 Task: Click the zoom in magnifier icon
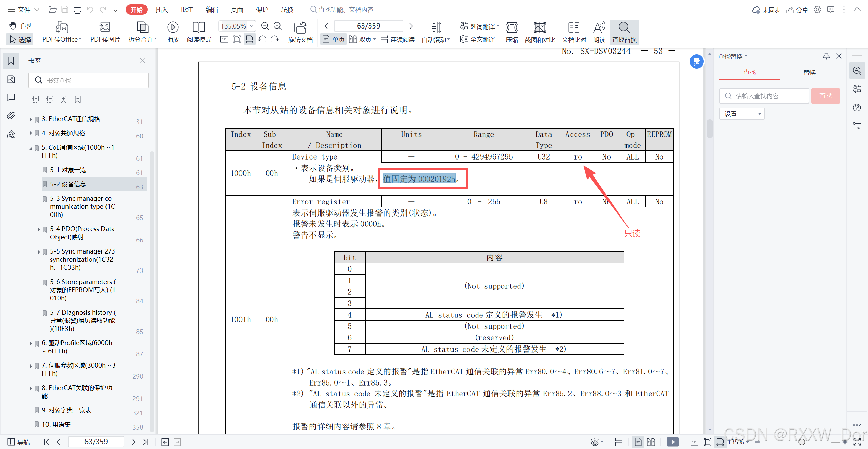coord(278,26)
